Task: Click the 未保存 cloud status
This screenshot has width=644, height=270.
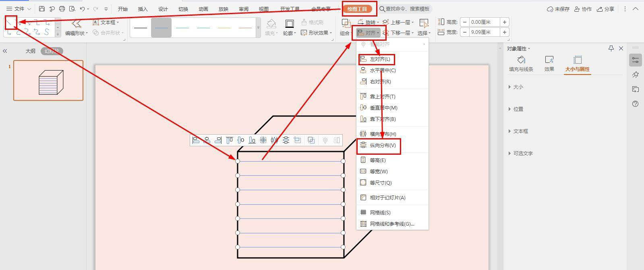Action: [x=558, y=9]
